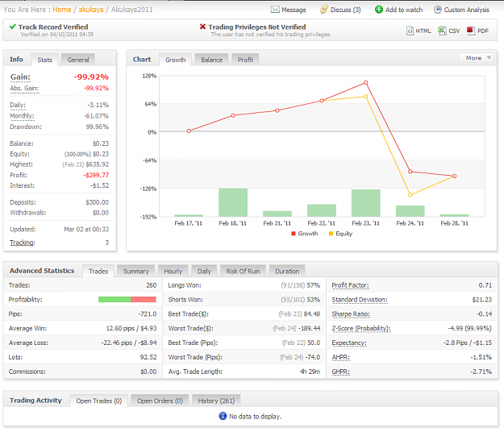
Task: Click the Sharpe Ratio label
Action: pos(351,314)
